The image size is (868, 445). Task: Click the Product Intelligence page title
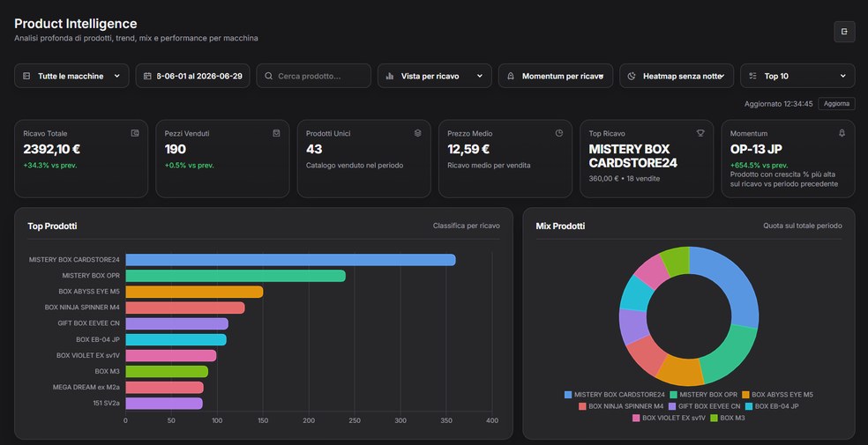point(76,24)
